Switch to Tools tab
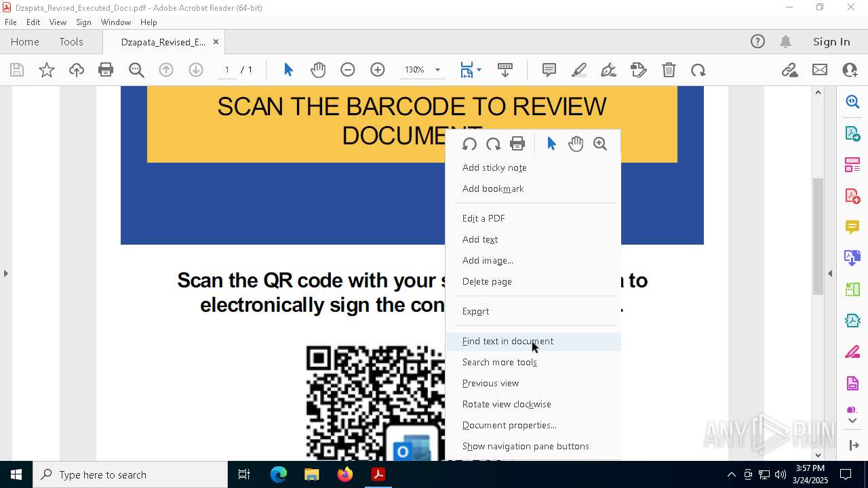 (71, 41)
